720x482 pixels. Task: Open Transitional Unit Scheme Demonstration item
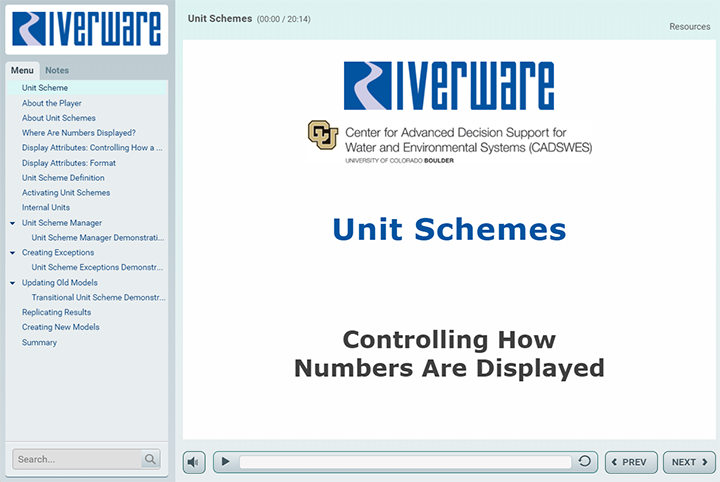pyautogui.click(x=98, y=297)
